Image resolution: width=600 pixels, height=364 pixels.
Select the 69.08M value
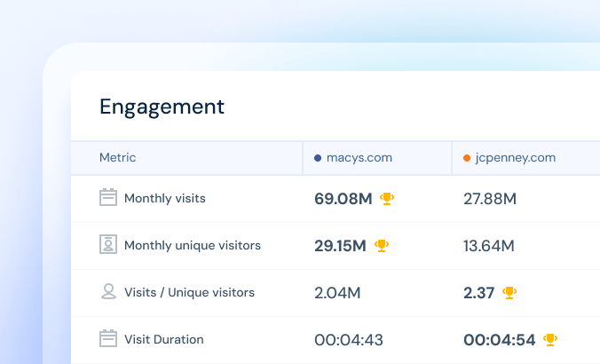[x=343, y=199]
